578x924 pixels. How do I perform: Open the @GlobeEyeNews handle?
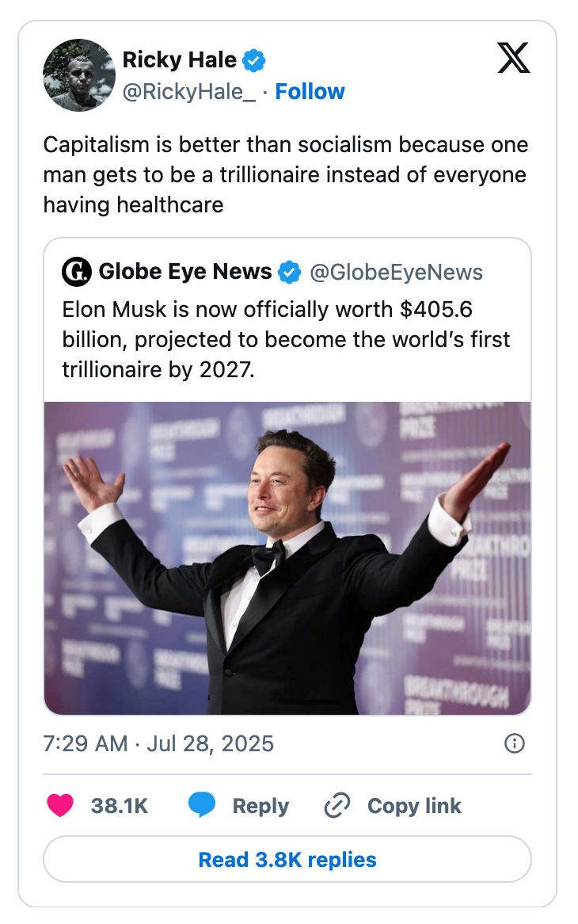(x=396, y=272)
